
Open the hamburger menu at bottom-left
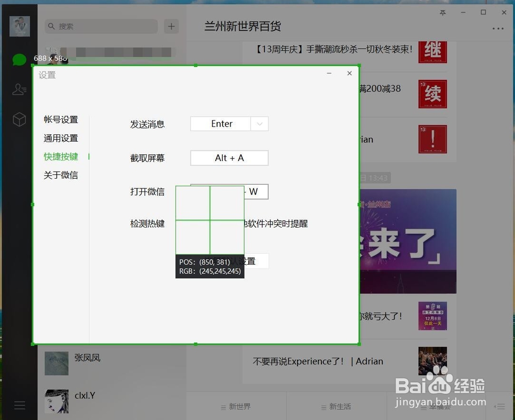point(20,406)
